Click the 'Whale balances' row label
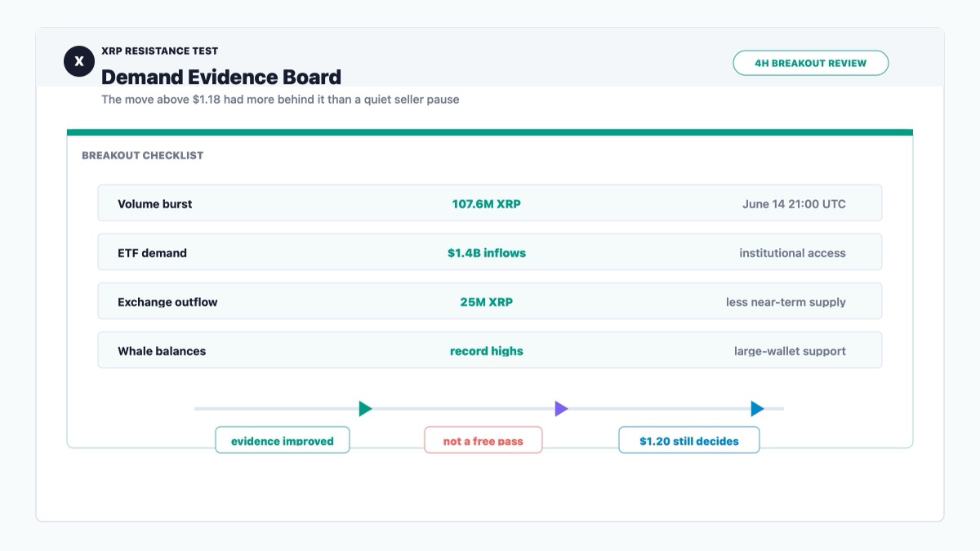980x551 pixels. (162, 351)
